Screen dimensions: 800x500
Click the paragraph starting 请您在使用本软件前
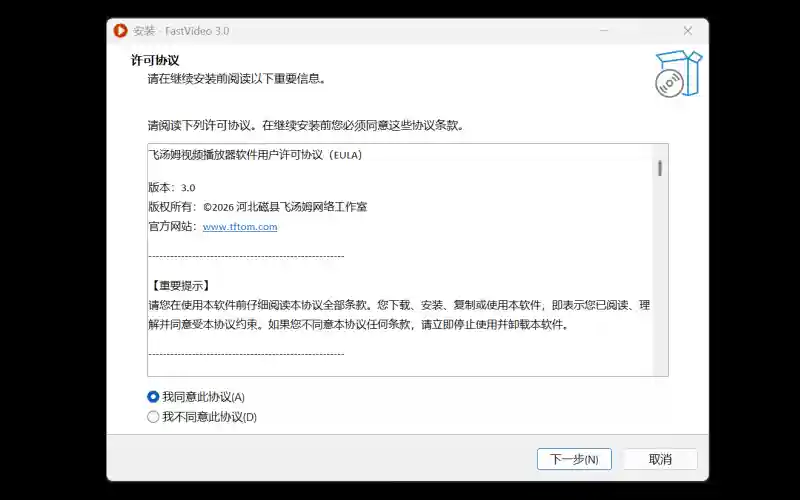(399, 315)
